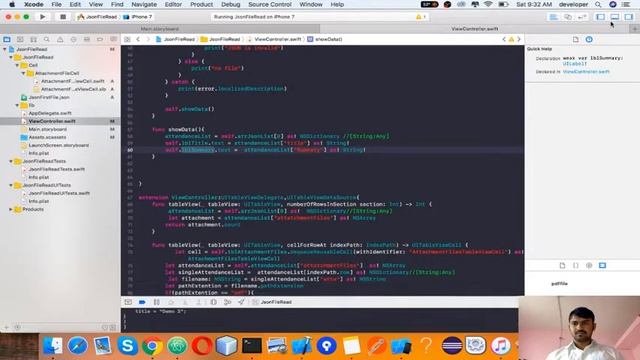
Task: Toggle the left navigator panel
Action: [600, 17]
